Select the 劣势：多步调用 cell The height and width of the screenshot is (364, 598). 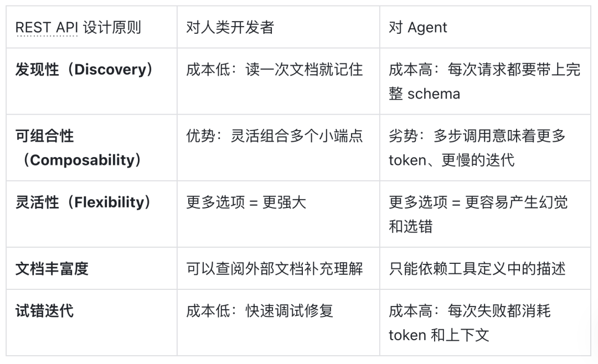[x=476, y=148]
